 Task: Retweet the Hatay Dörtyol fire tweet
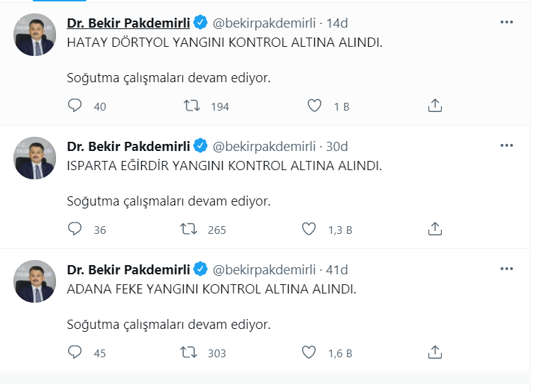point(191,106)
